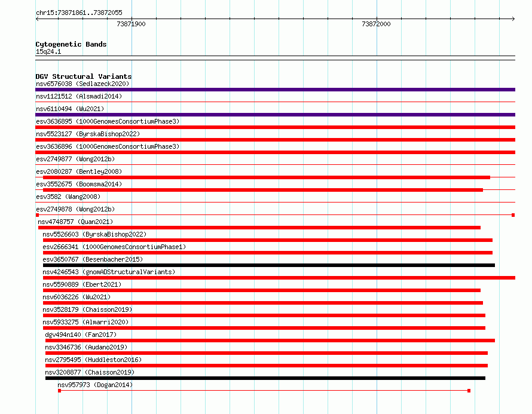
Task: Select esv3552675 (Boomsma2014) label
Action: click(79, 184)
